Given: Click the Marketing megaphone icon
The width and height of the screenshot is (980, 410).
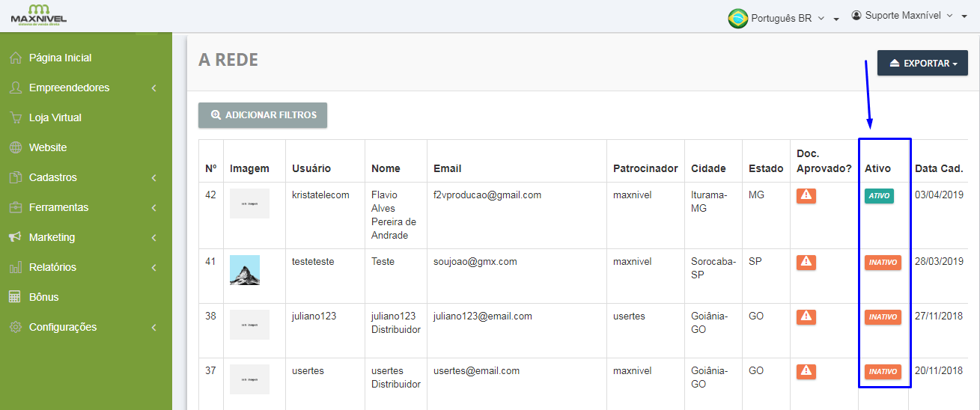Looking at the screenshot, I should point(15,237).
